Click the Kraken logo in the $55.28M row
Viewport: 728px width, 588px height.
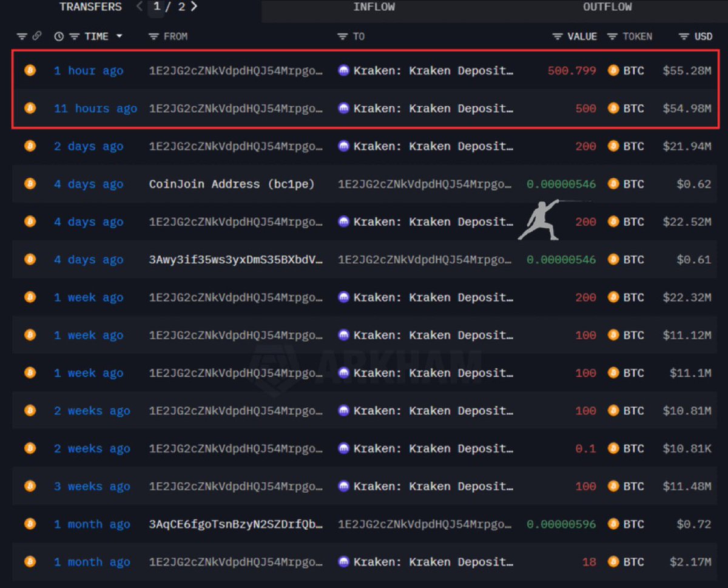[x=344, y=70]
